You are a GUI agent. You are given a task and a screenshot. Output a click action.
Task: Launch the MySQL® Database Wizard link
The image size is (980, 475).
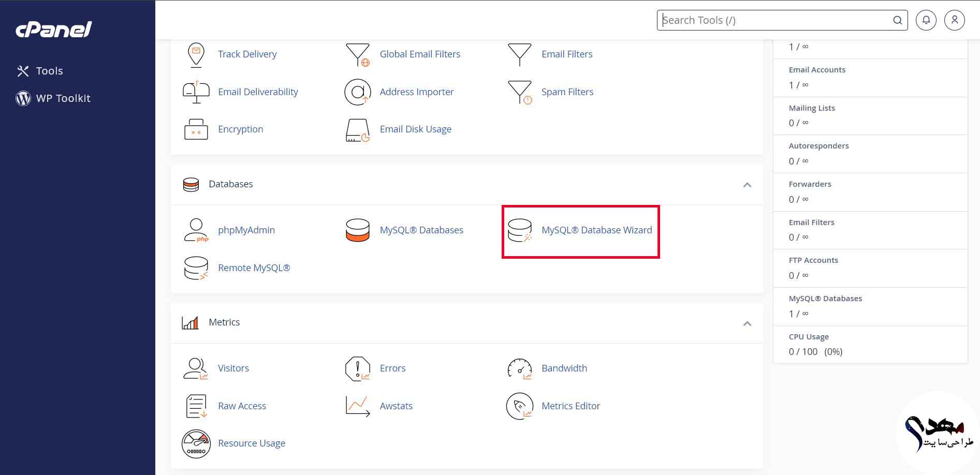coord(596,230)
